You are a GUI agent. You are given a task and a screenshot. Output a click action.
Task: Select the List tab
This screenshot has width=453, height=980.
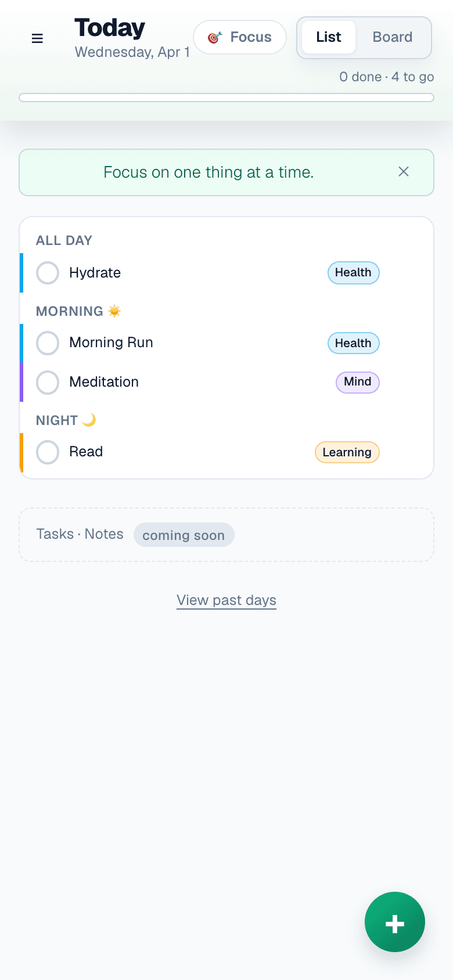pos(328,37)
